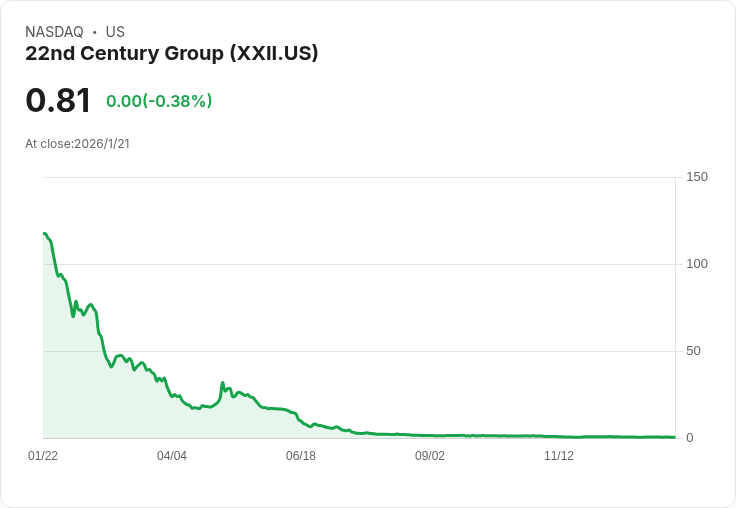Click the price spike on the chart line between 04/04 and 06/18

[x=222, y=383]
